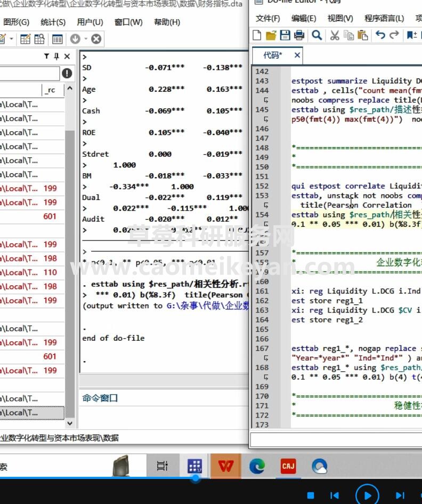
Task: Open Task View on the taskbar
Action: coord(162,466)
